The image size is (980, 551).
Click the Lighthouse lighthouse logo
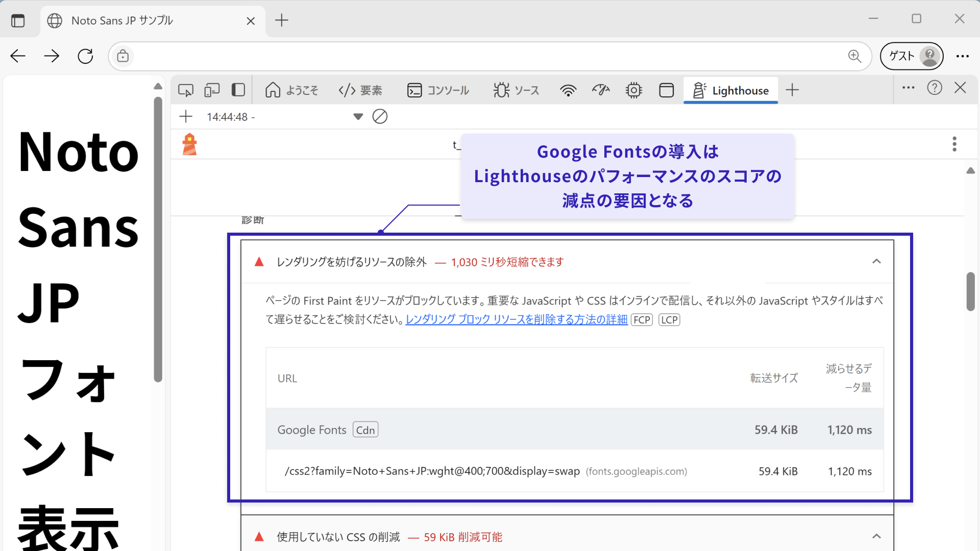pyautogui.click(x=190, y=144)
